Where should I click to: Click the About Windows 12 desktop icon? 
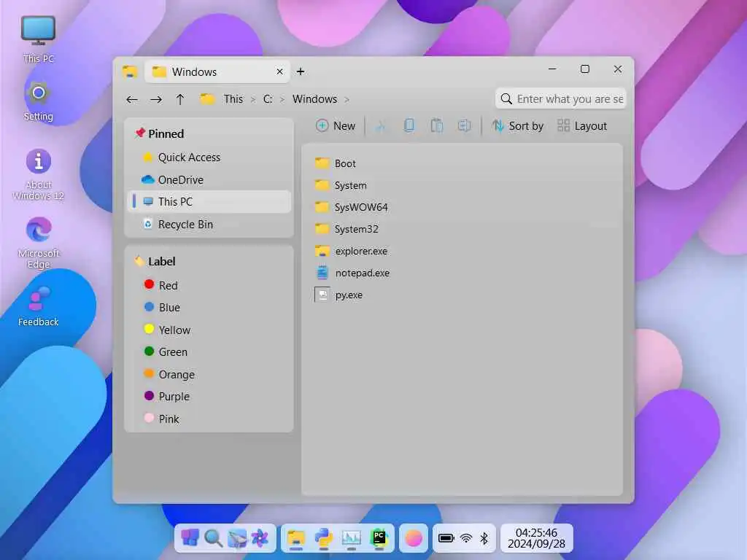pos(38,174)
